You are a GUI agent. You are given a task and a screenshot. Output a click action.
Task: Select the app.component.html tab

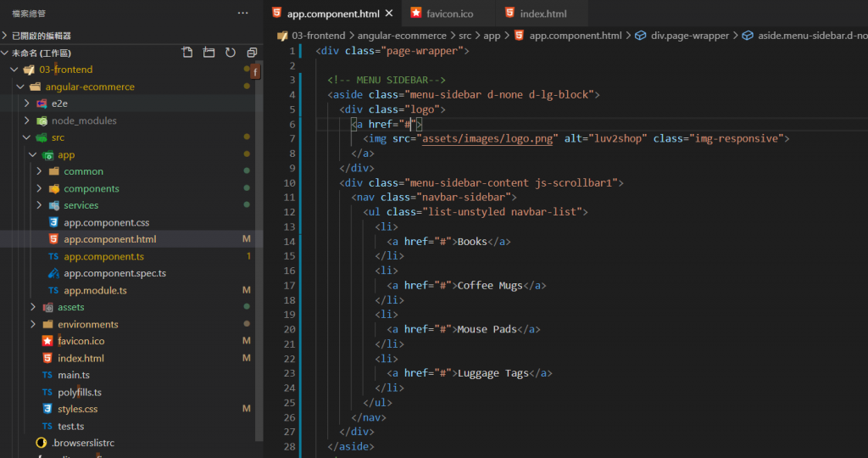pyautogui.click(x=332, y=14)
